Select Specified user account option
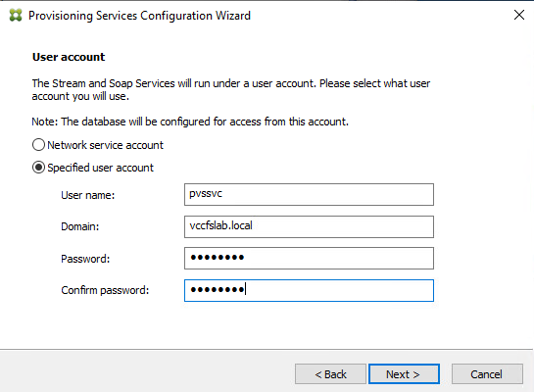 [x=93, y=168]
